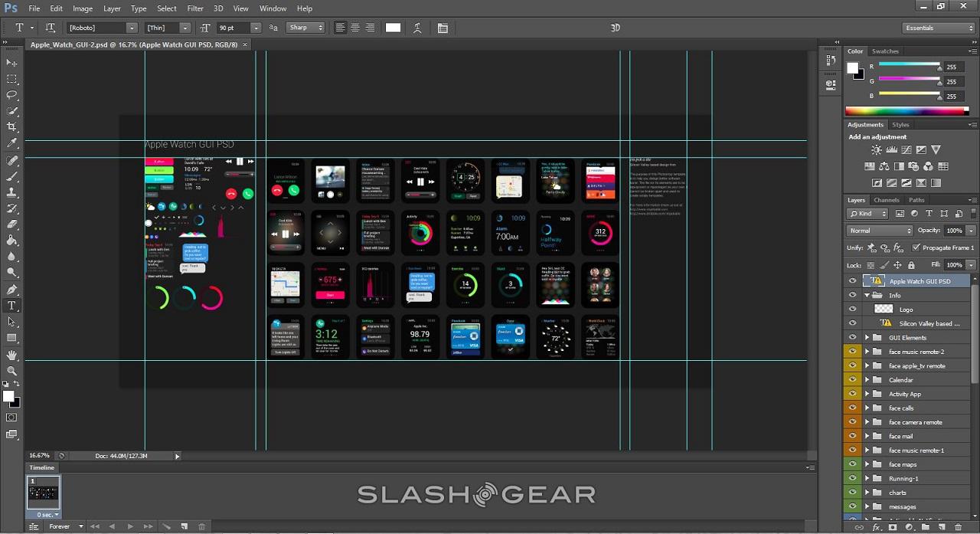Switch to the Channels tab

tap(887, 200)
